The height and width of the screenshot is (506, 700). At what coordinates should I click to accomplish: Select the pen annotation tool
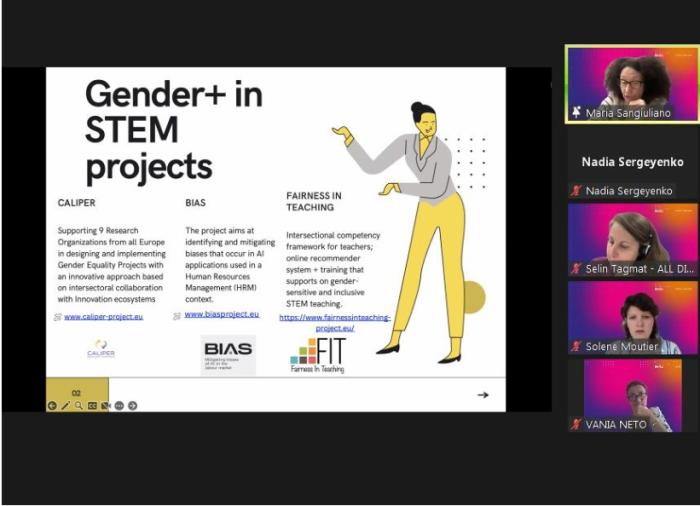(x=65, y=406)
